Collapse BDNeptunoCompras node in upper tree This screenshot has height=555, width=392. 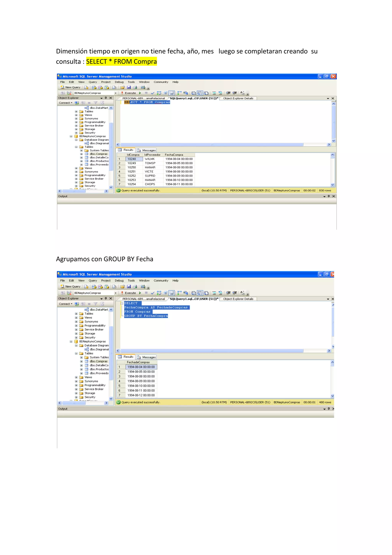(71, 136)
